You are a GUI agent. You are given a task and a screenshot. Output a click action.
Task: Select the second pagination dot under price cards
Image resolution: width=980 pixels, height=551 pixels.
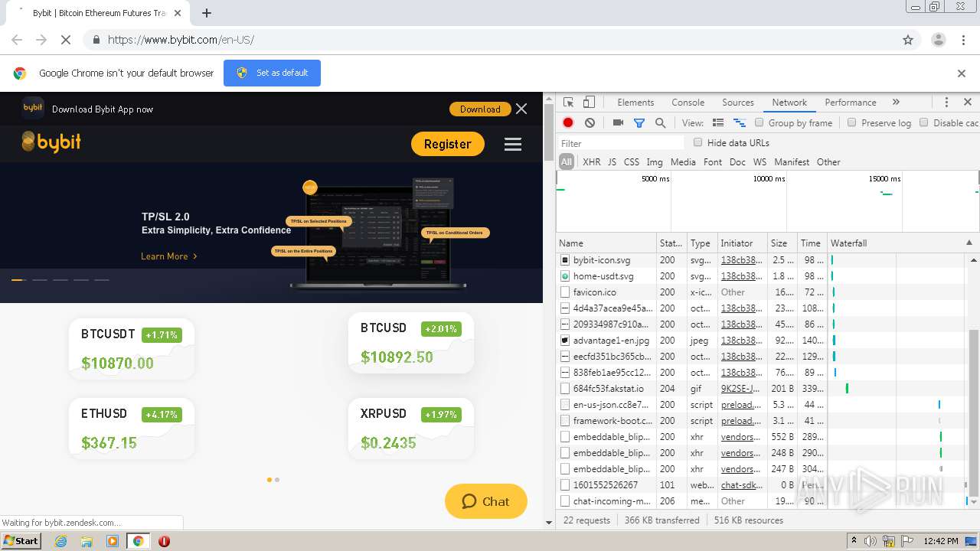(277, 480)
